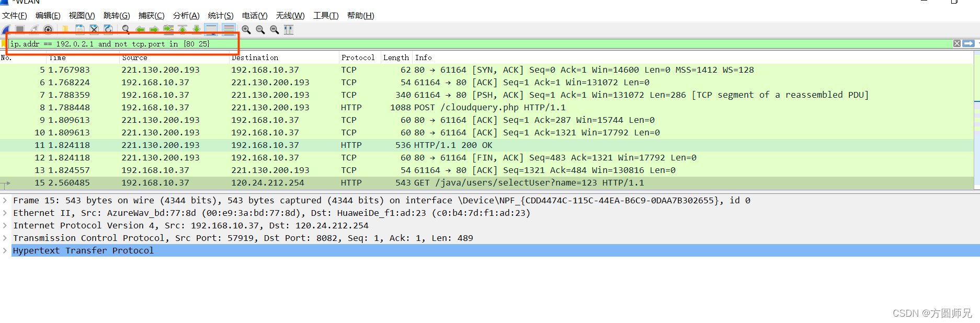Open the 帮助(H) menu
The height and width of the screenshot is (323, 980).
pyautogui.click(x=361, y=16)
